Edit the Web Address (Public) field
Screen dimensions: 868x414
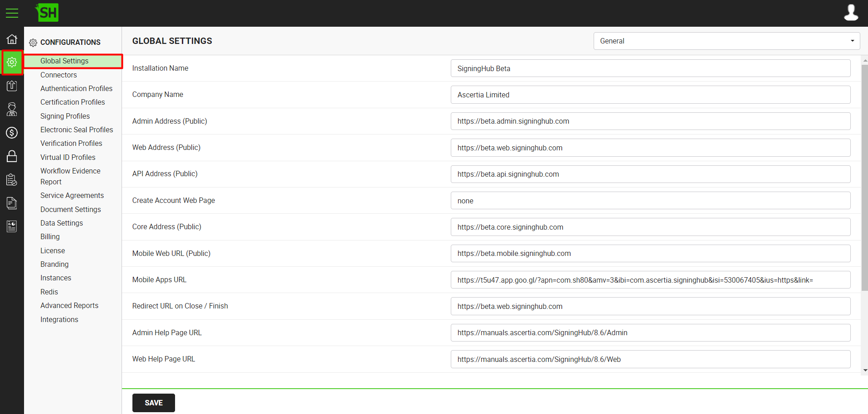(650, 148)
